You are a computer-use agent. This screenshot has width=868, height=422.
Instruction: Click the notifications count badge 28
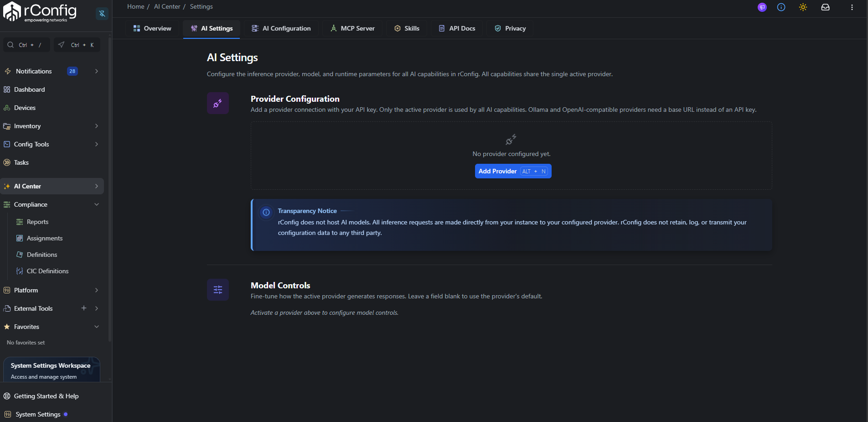(72, 71)
